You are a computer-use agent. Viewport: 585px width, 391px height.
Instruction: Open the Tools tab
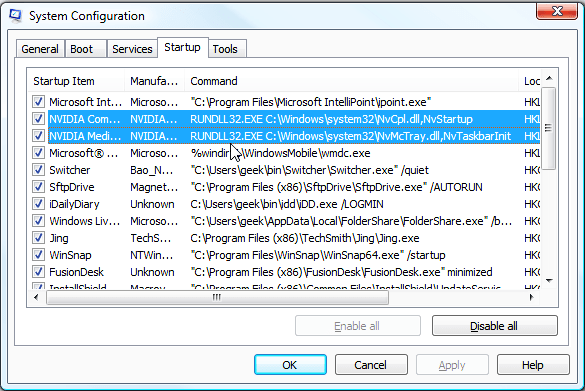tap(227, 49)
